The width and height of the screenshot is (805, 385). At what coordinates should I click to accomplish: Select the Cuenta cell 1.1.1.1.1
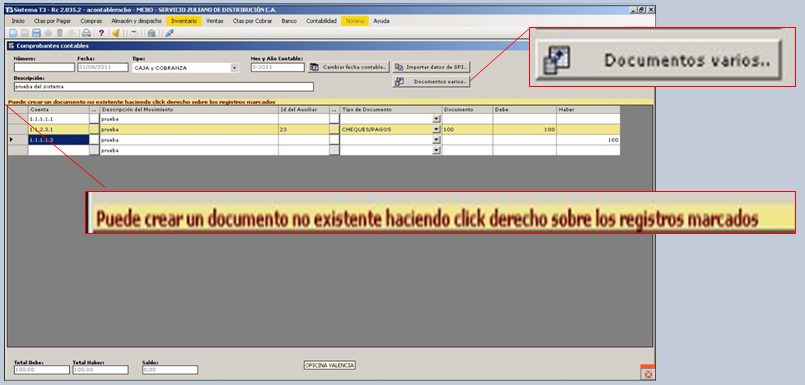[59, 119]
